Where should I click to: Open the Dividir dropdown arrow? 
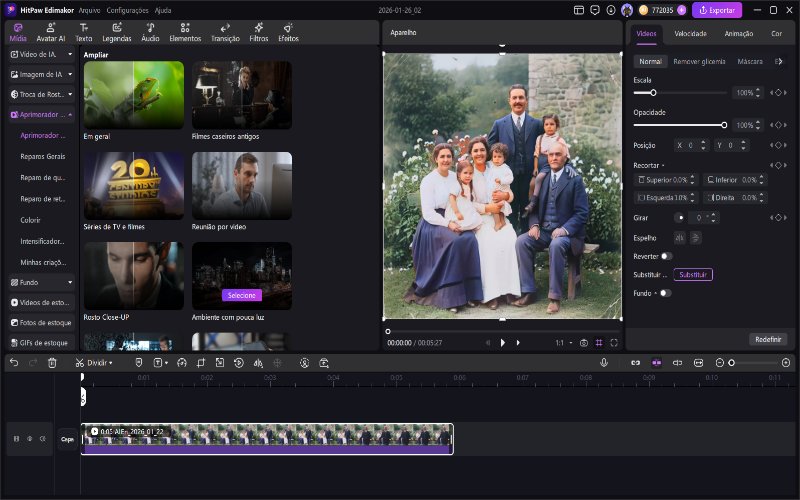tap(111, 363)
